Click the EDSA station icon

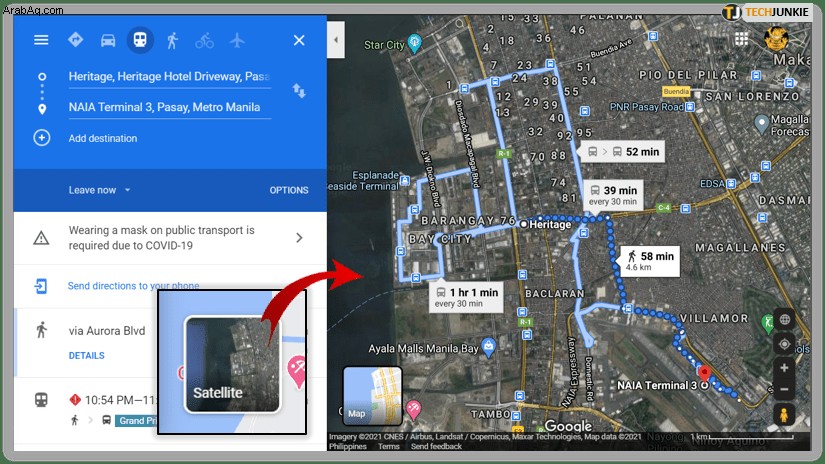pyautogui.click(x=731, y=184)
